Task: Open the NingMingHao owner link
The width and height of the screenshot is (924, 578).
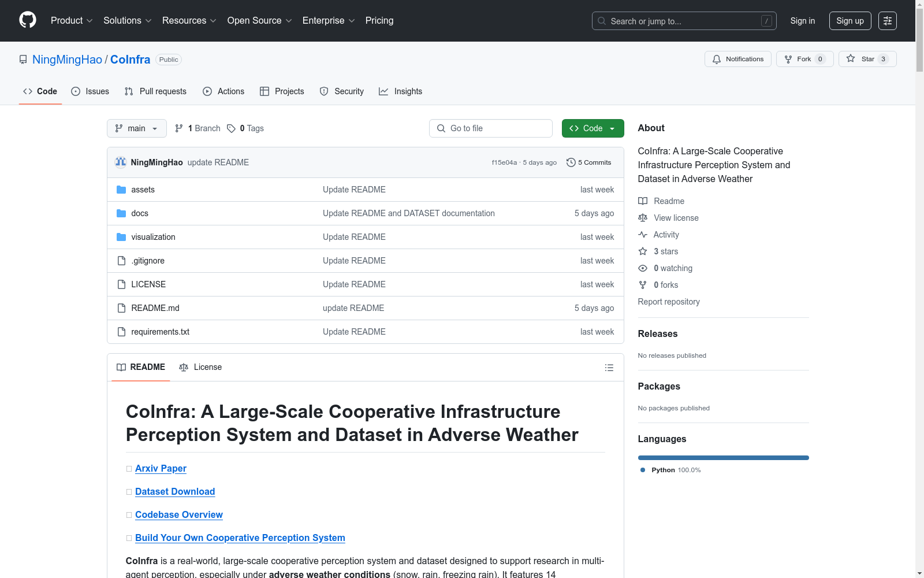Action: click(x=67, y=60)
